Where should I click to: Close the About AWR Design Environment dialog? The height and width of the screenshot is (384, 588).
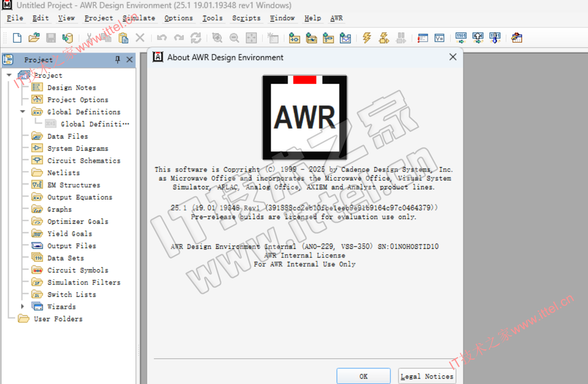pyautogui.click(x=453, y=57)
